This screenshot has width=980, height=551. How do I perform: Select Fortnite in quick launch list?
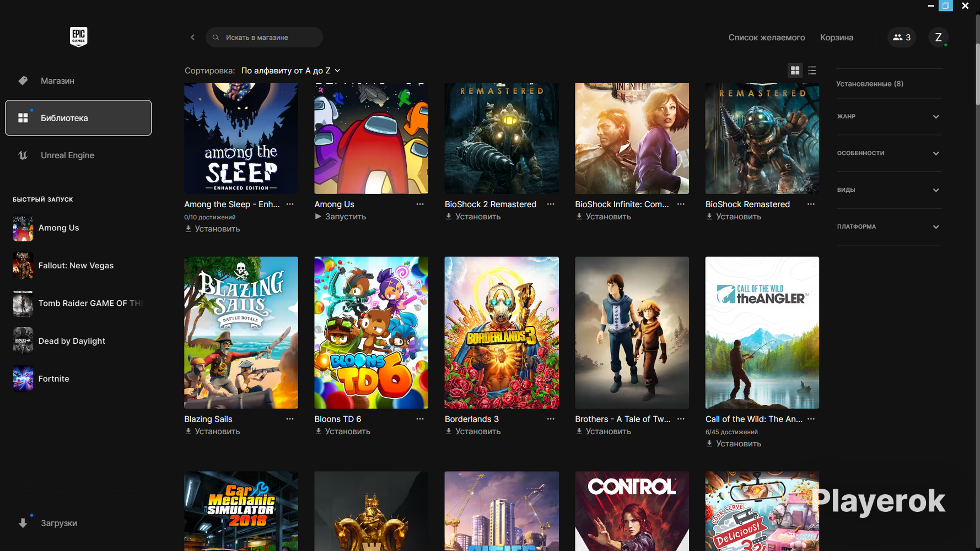[53, 379]
